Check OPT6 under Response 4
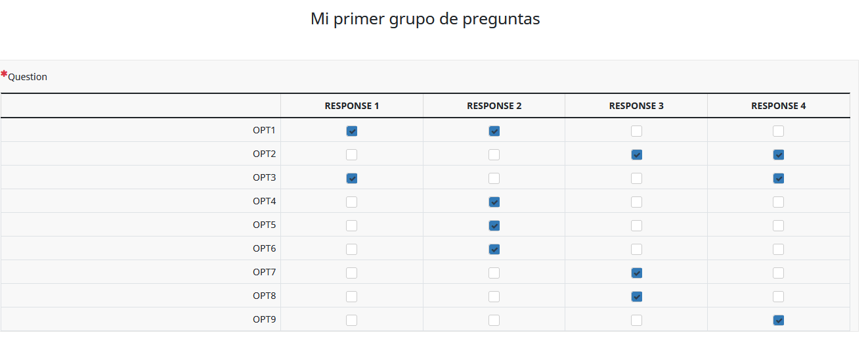This screenshot has height=339, width=868. [779, 249]
